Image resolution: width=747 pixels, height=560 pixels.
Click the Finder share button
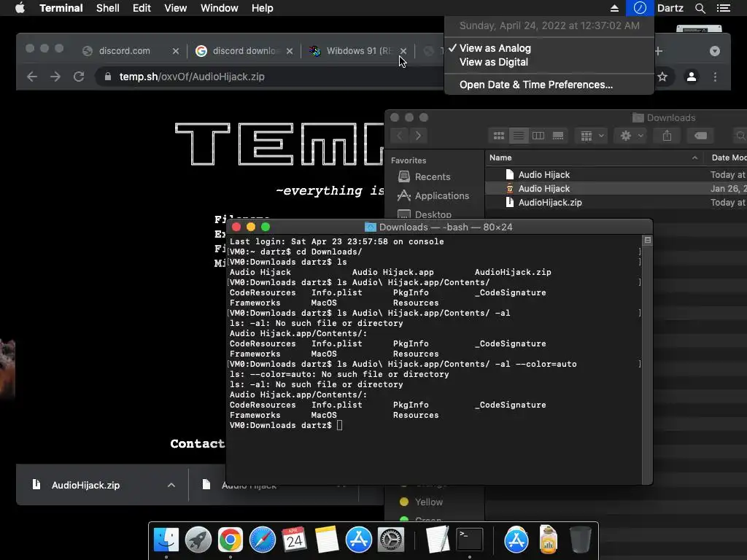point(667,136)
